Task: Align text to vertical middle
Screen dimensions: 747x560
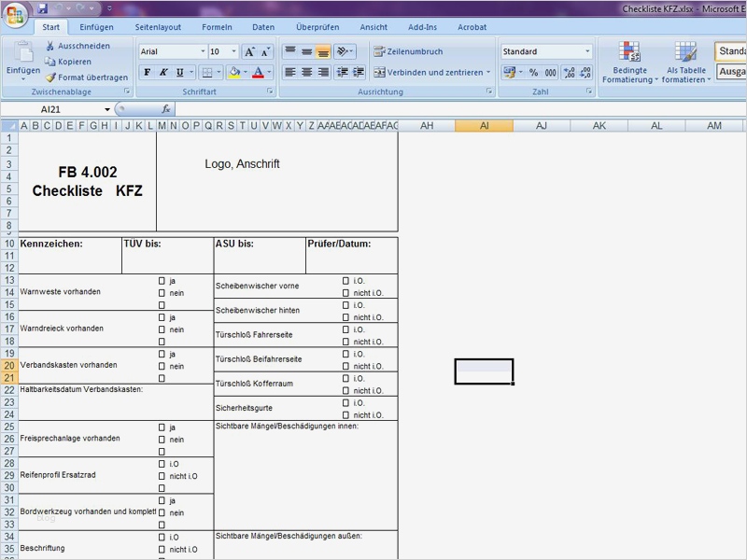Action: 307,51
